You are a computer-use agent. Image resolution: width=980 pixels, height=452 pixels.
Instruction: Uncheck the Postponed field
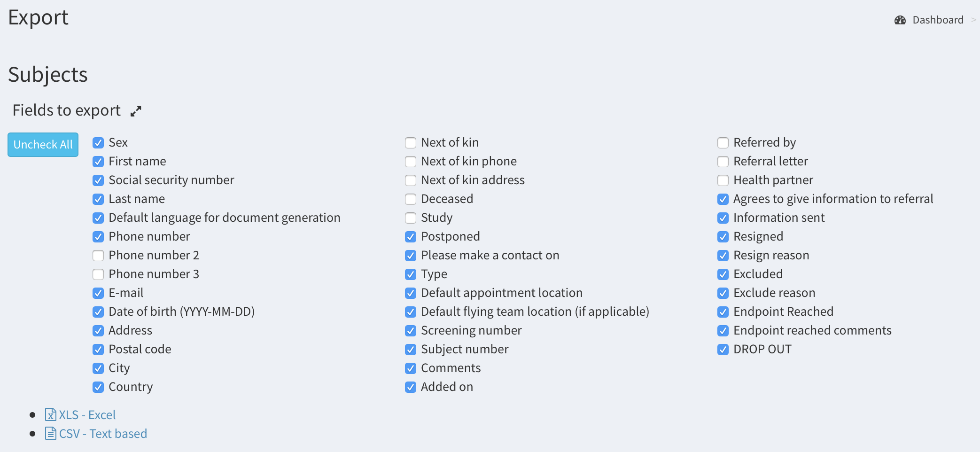[x=411, y=237]
